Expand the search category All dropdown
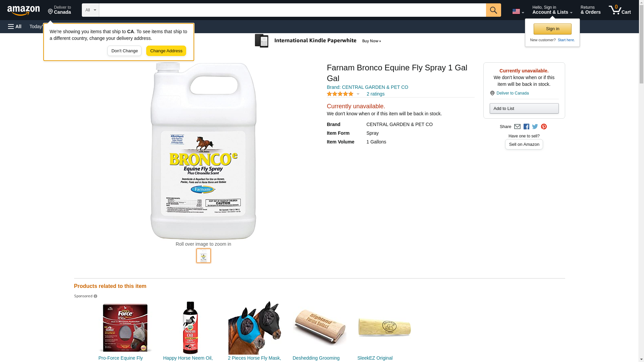 (90, 10)
